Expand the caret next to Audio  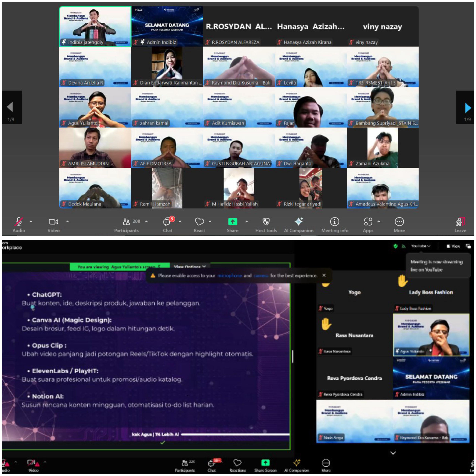pyautogui.click(x=31, y=222)
